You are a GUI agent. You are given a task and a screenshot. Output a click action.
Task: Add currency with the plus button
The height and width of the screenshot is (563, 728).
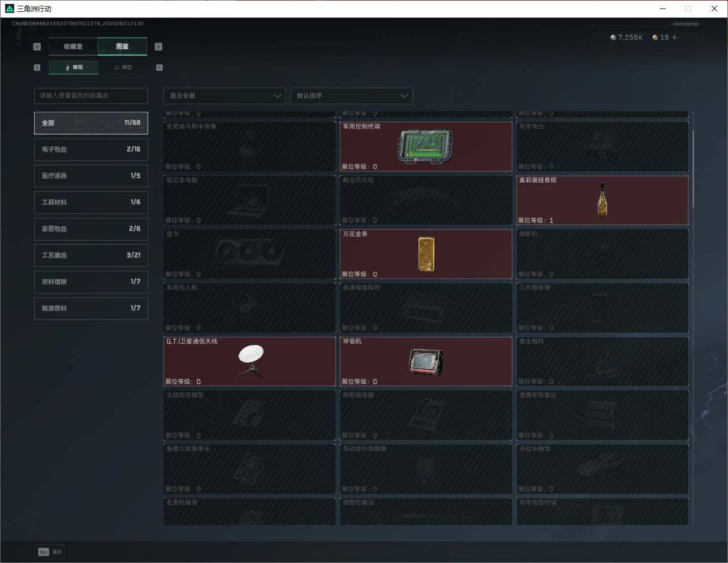(675, 37)
